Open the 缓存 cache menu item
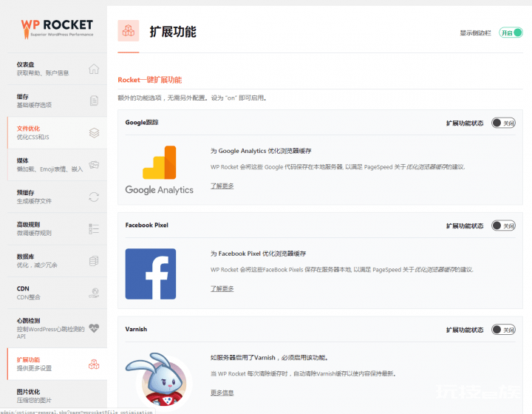532x414 pixels. tap(57, 101)
